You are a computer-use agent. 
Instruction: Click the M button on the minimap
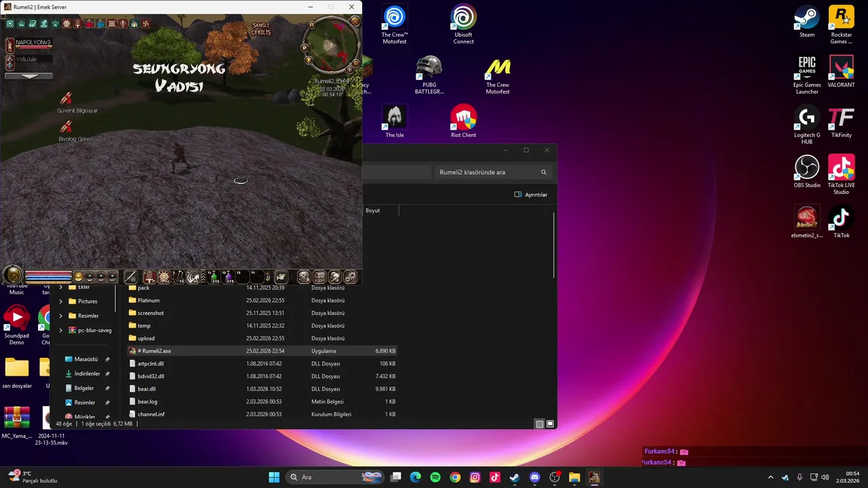coord(312,24)
